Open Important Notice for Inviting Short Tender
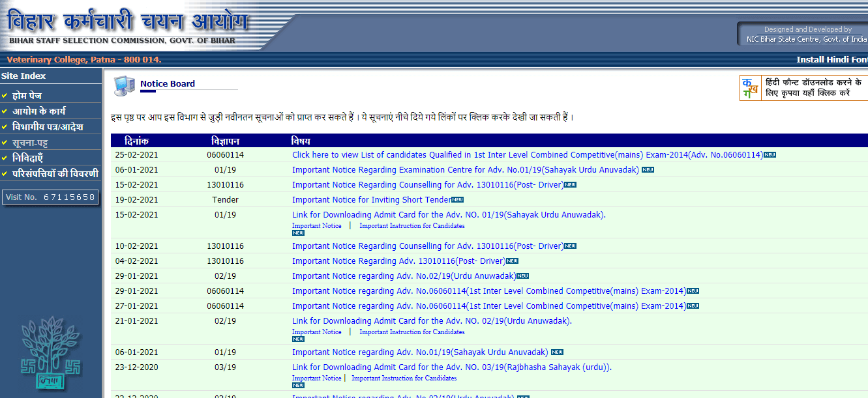The image size is (868, 398). (x=371, y=200)
